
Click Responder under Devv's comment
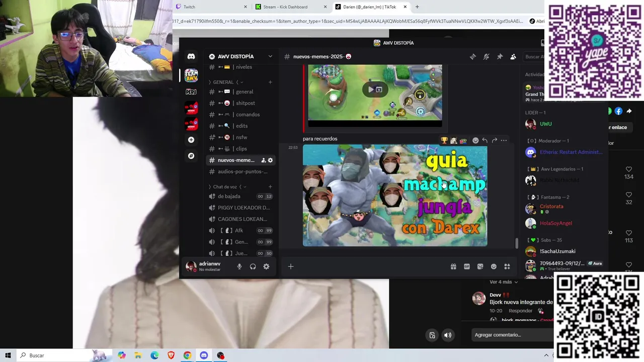pyautogui.click(x=520, y=311)
